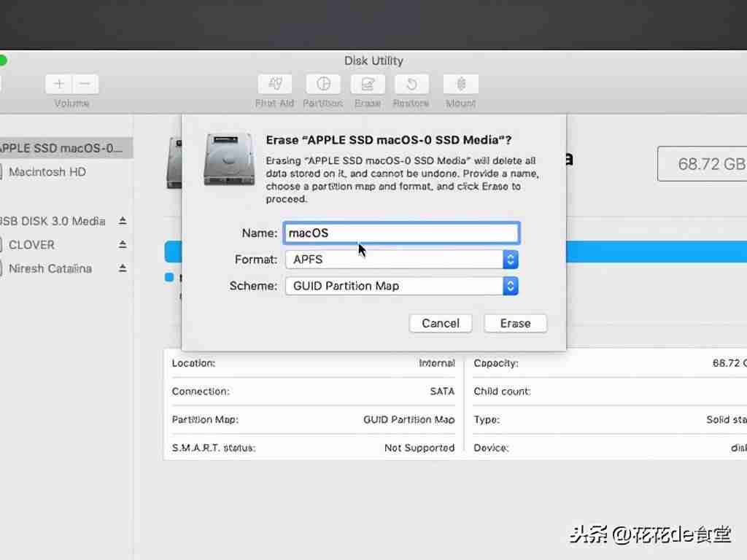Select USB DISK 3.0 Media in the sidebar
Image resolution: width=747 pixels, height=560 pixels.
coord(66,221)
